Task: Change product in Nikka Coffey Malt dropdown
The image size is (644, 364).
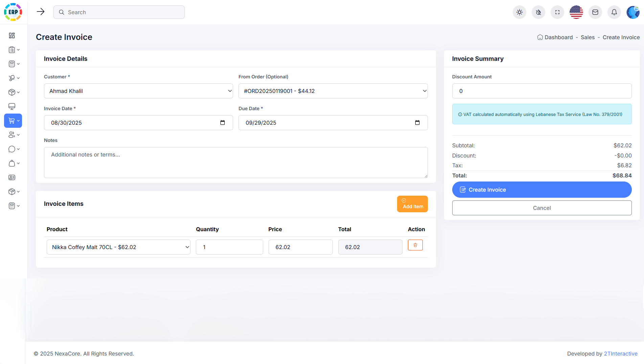Action: [x=118, y=247]
